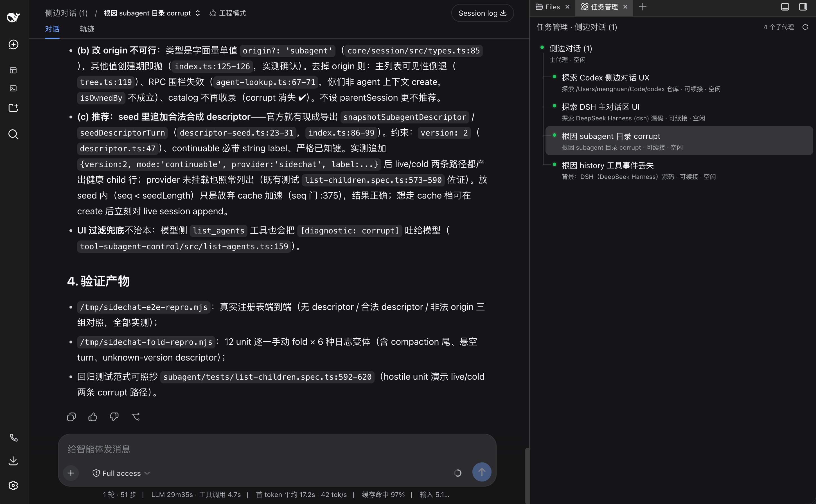
Task: Click the 1 轮 · 51 步 status entry
Action: tap(120, 495)
